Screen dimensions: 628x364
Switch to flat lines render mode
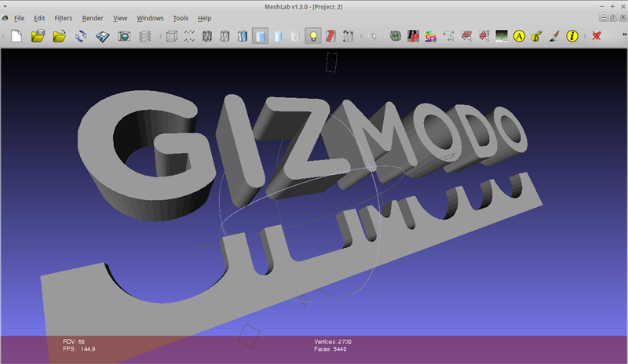[243, 36]
